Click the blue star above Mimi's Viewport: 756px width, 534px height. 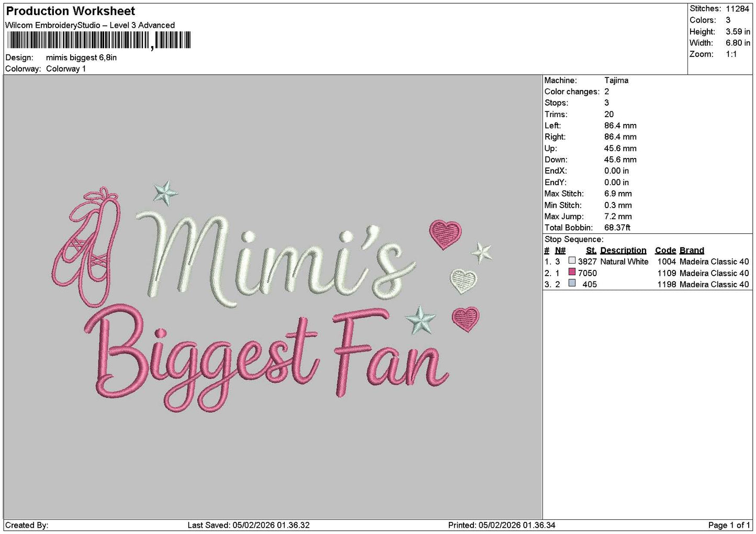(165, 192)
